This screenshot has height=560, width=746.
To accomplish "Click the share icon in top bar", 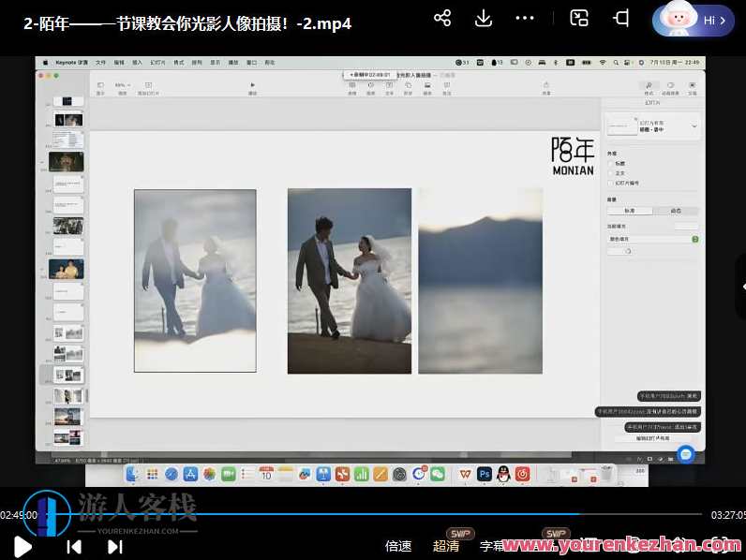I will coord(442,19).
